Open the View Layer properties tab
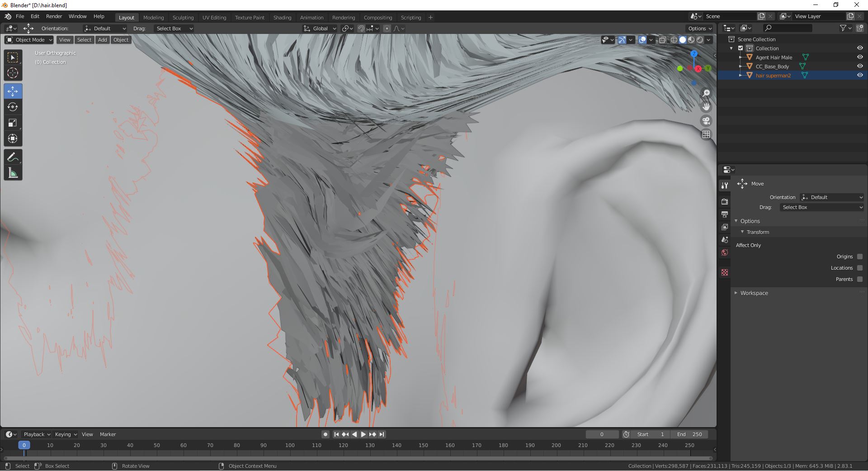The height and width of the screenshot is (471, 868). tap(725, 227)
